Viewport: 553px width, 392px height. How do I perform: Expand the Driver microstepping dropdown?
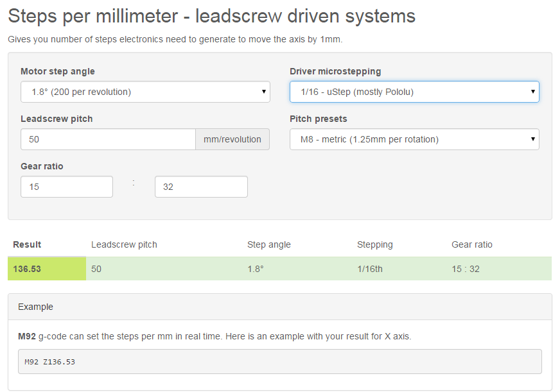(414, 92)
